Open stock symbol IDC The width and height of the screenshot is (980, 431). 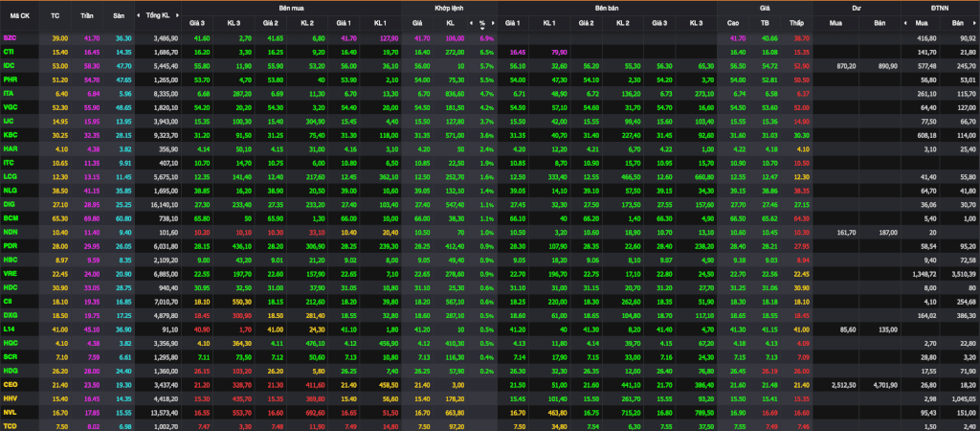[9, 66]
